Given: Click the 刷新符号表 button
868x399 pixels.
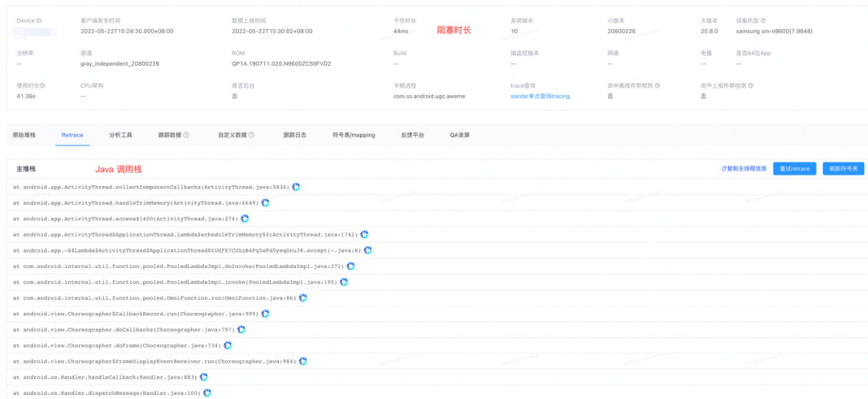Looking at the screenshot, I should [x=843, y=169].
